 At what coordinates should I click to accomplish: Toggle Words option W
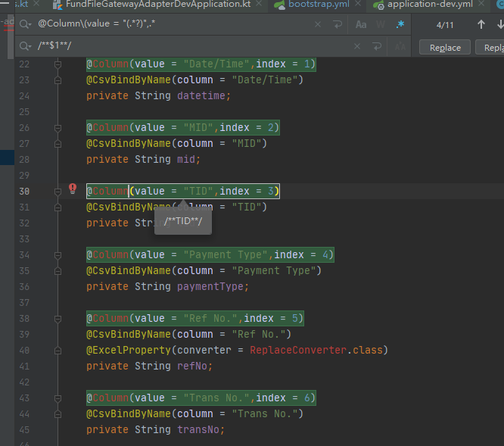tap(380, 24)
